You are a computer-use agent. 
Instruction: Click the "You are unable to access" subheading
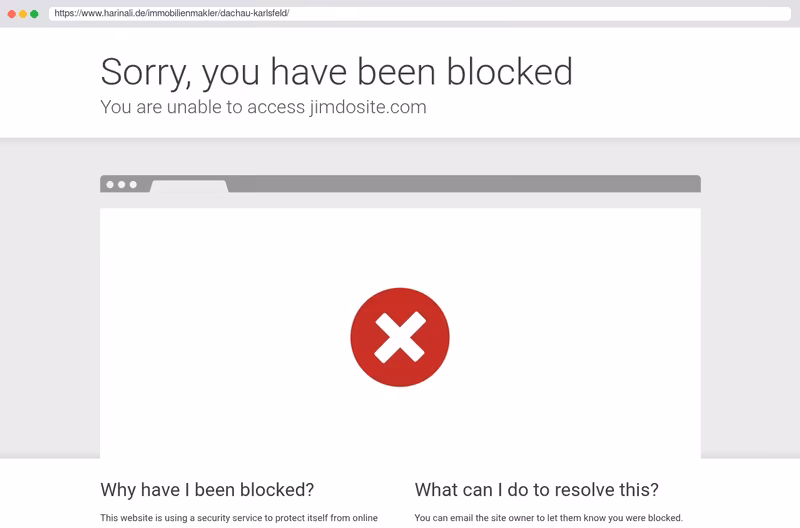[203, 107]
